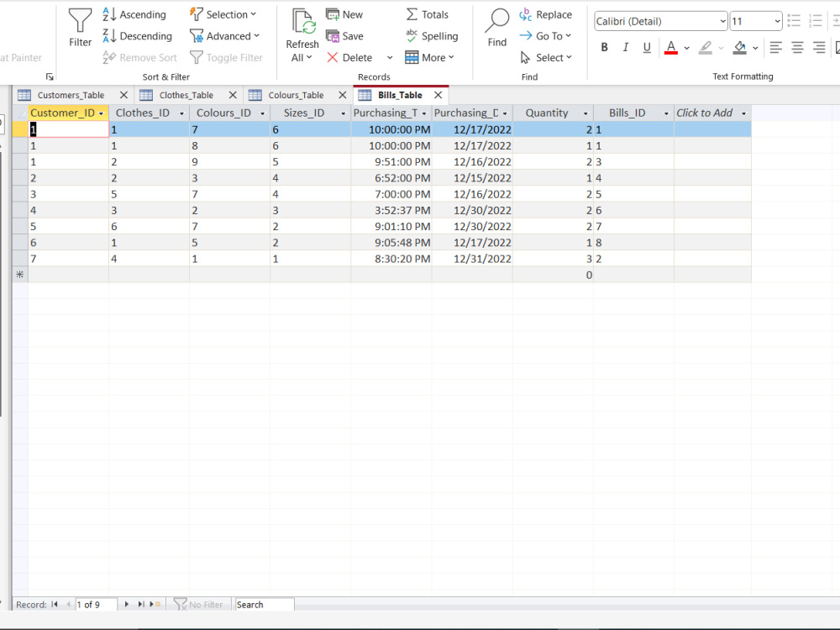Click the select-all corner of the datasheet
Image resolution: width=840 pixels, height=630 pixels.
click(x=20, y=113)
